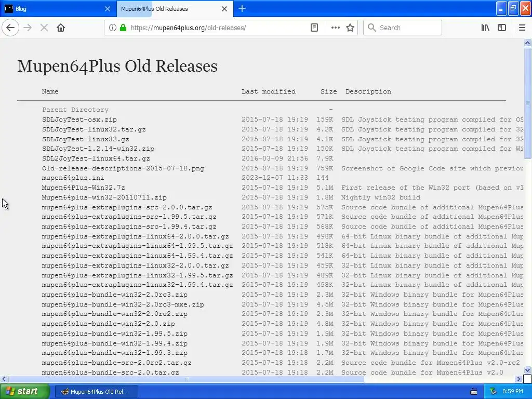Switch to the Blog tab
Viewport: 532px width, 399px height.
58,8
